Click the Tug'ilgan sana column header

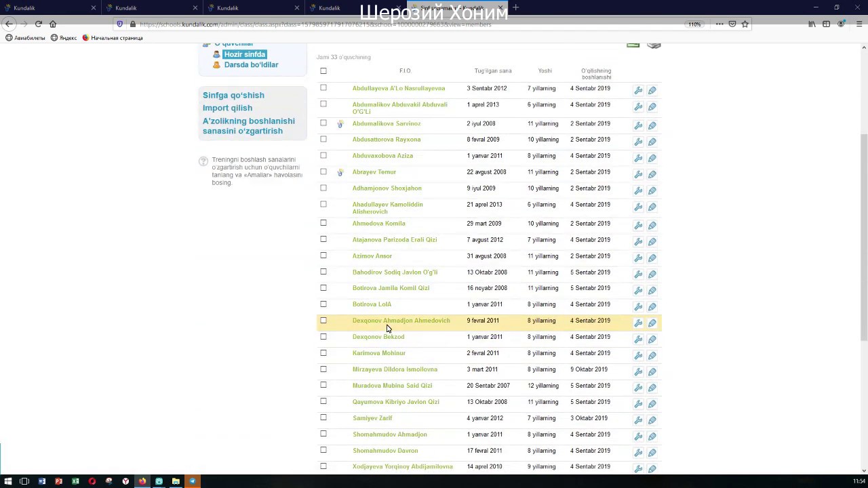(493, 70)
